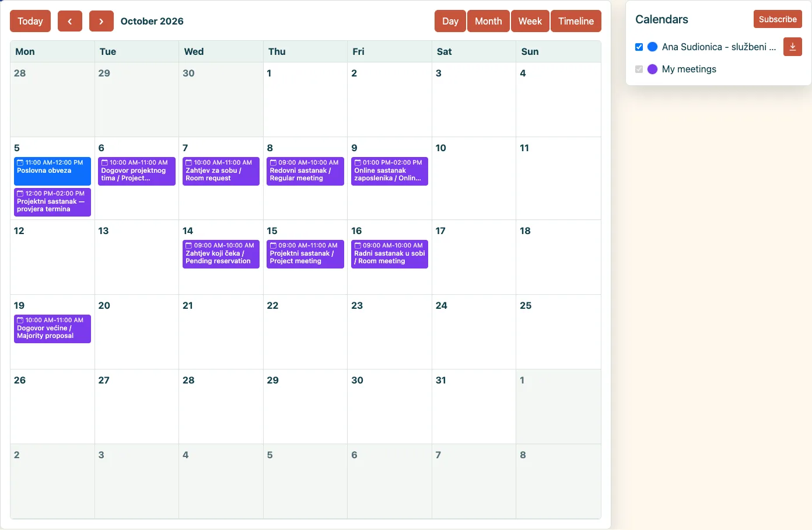This screenshot has height=530, width=812.
Task: Download the Ana Sudionica calendar
Action: 792,47
